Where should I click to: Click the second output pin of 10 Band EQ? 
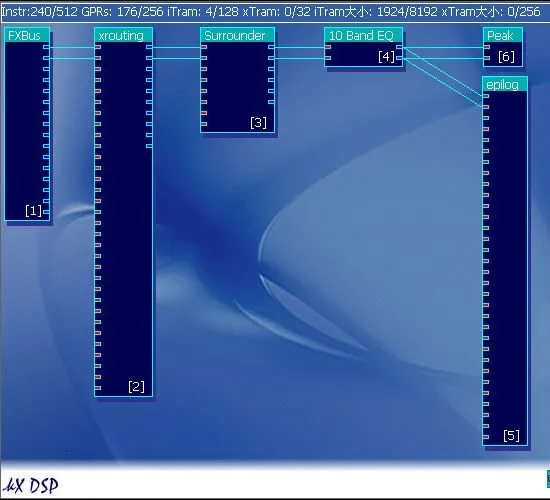coord(399,58)
